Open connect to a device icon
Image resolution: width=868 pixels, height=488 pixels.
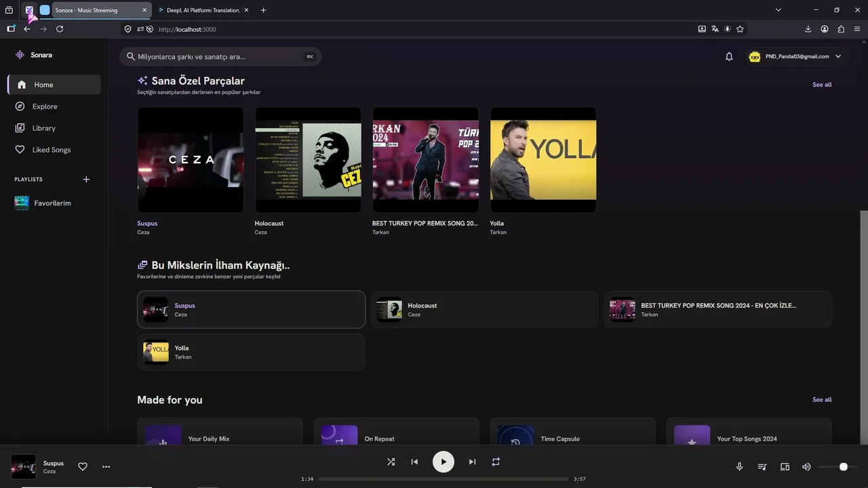785,467
